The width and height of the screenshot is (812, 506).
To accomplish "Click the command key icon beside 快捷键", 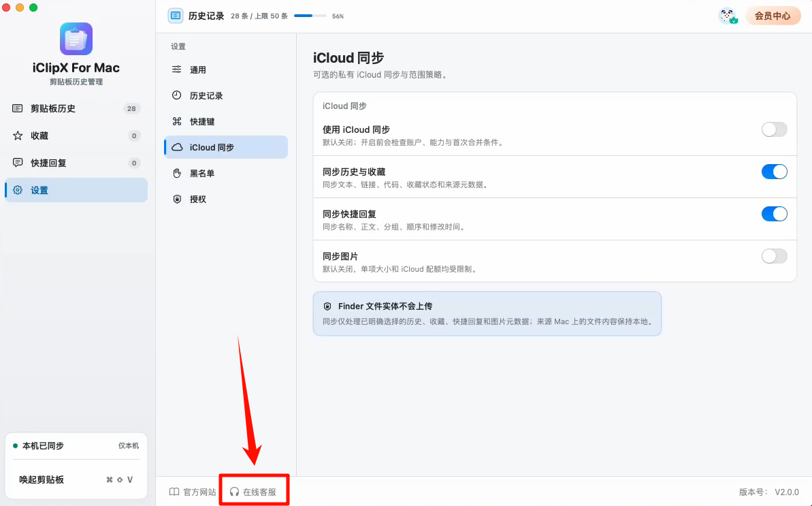I will point(176,121).
